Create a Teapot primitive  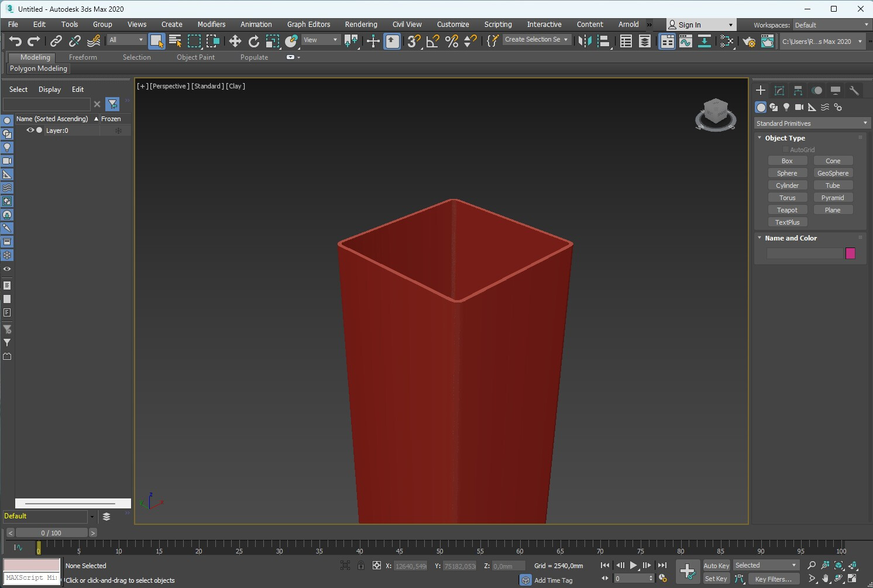pyautogui.click(x=787, y=210)
